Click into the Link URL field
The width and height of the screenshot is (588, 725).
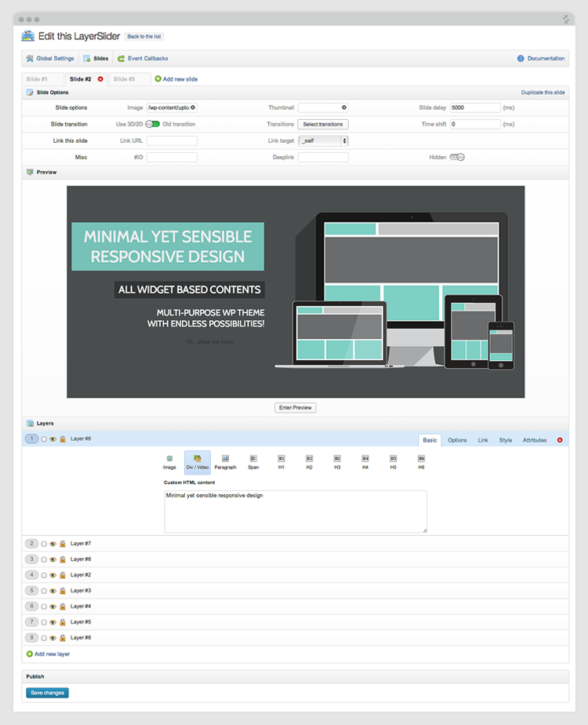(x=172, y=140)
